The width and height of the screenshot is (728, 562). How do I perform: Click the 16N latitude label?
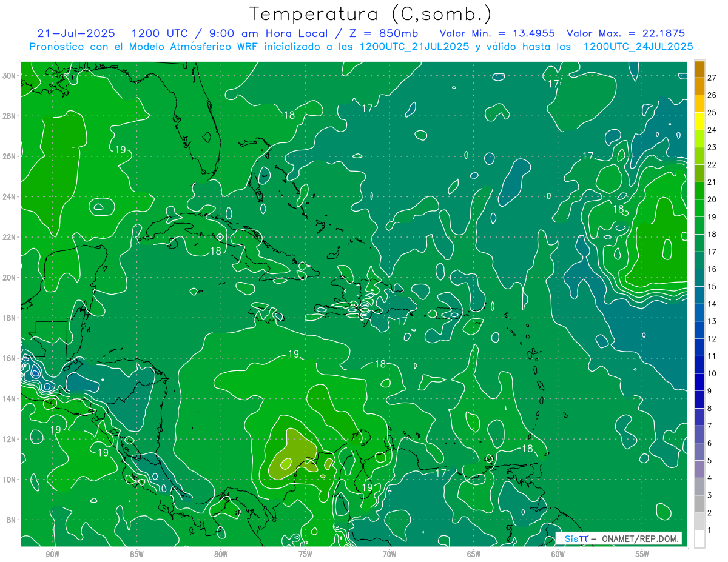click(x=9, y=358)
